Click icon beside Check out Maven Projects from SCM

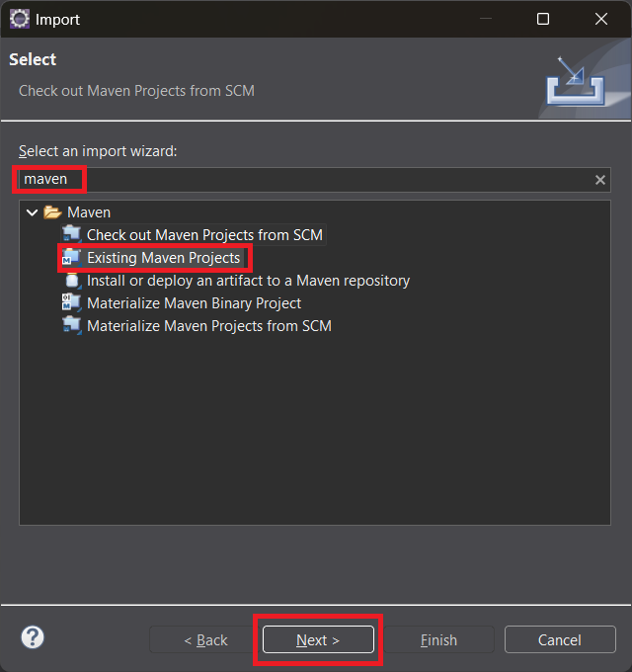click(x=71, y=234)
